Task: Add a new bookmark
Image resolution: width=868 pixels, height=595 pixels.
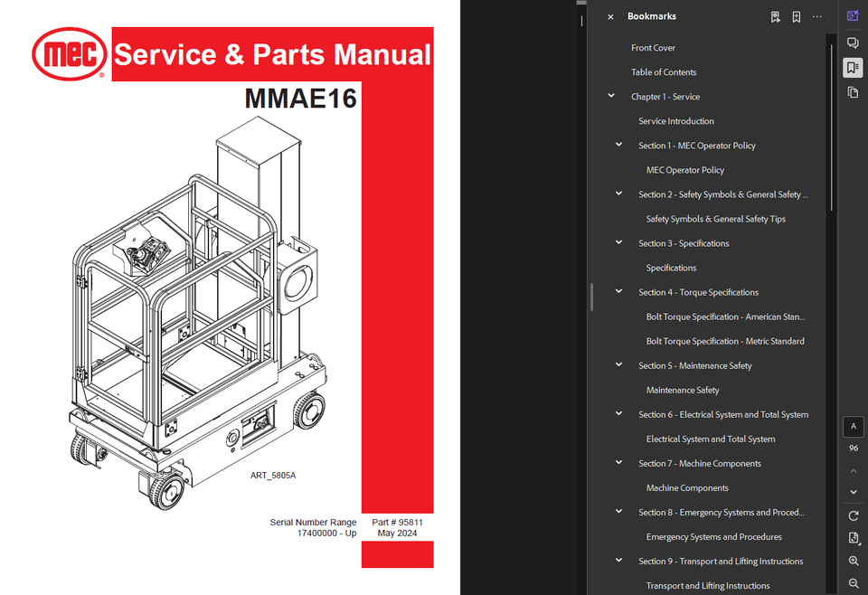Action: (x=797, y=16)
